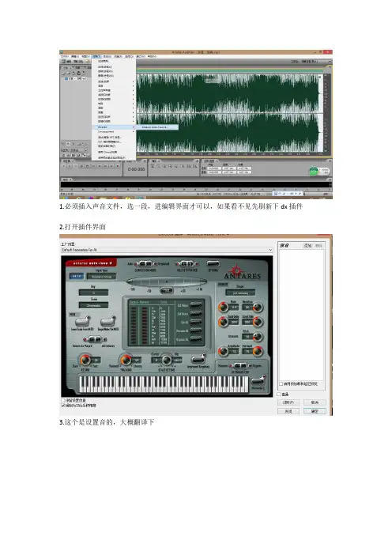Uncheck the checked option below the plugin window

[x=63, y=406]
